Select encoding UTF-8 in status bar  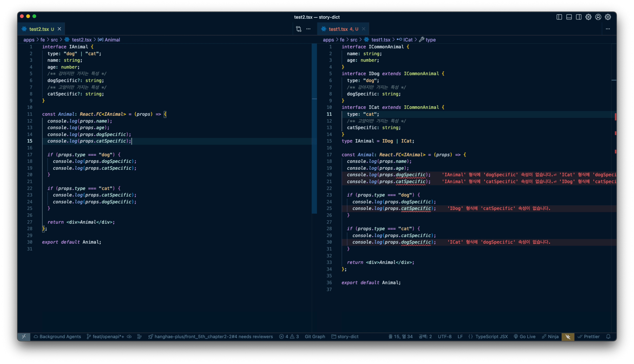[x=445, y=337]
